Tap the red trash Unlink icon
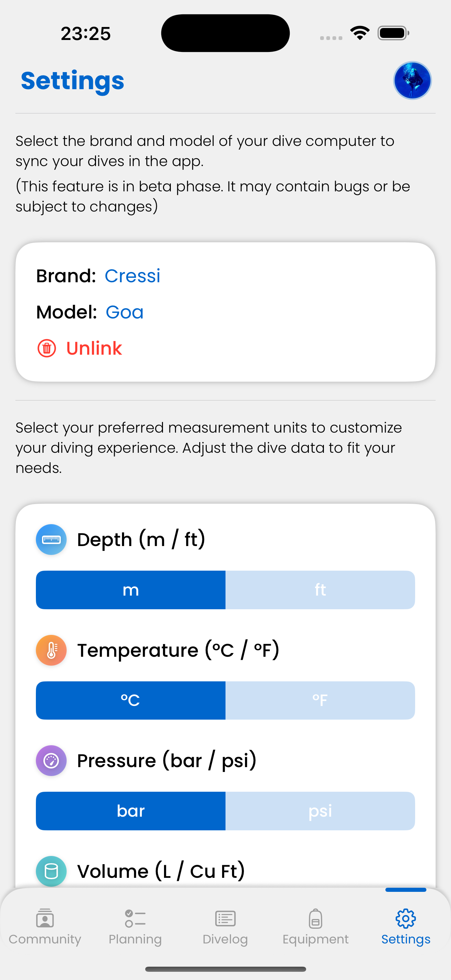 pos(47,348)
